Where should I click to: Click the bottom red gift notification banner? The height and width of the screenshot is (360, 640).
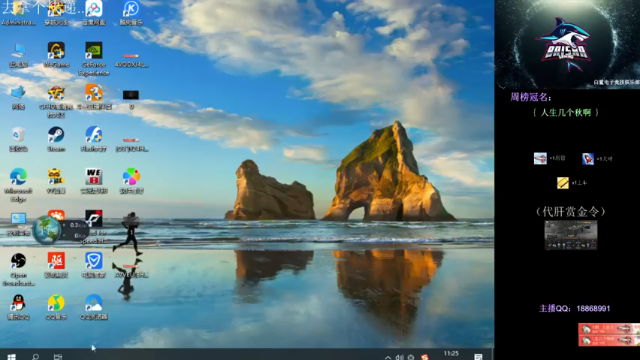pos(609,340)
